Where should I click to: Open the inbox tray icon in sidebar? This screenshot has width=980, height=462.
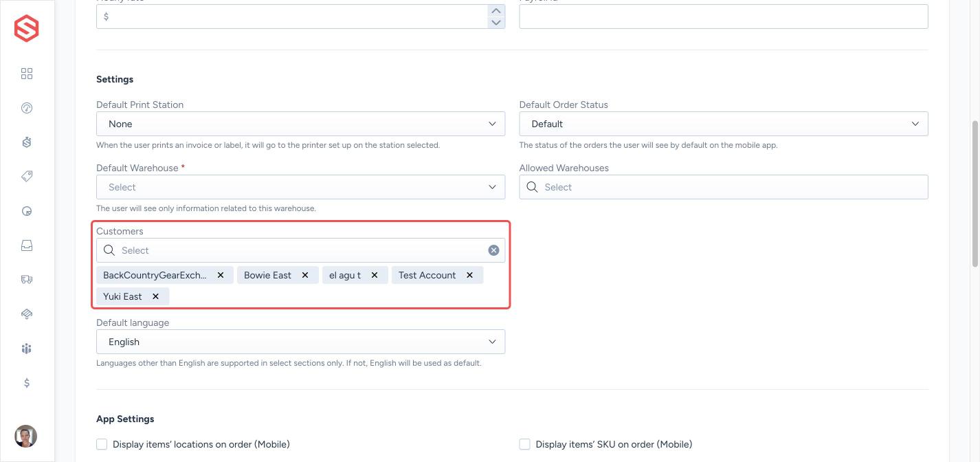pos(27,245)
